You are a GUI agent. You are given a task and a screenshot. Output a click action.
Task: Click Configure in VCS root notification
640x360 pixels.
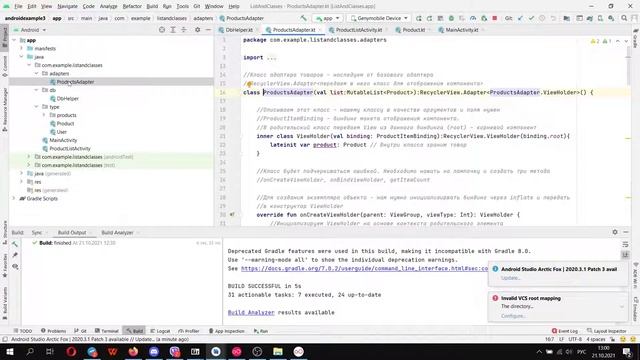tap(513, 316)
